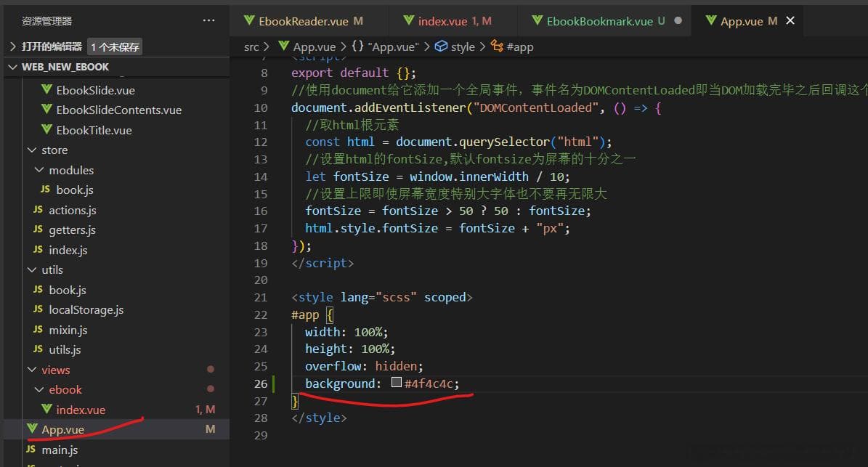The height and width of the screenshot is (467, 868).
Task: Switch to the EbookReader.vue tab
Action: pyautogui.click(x=304, y=21)
